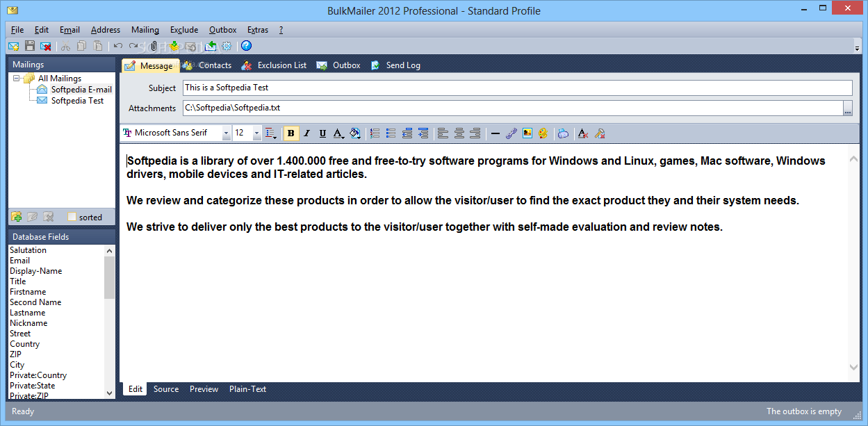Select the Nickname database field
This screenshot has height=426, width=868.
tap(28, 323)
